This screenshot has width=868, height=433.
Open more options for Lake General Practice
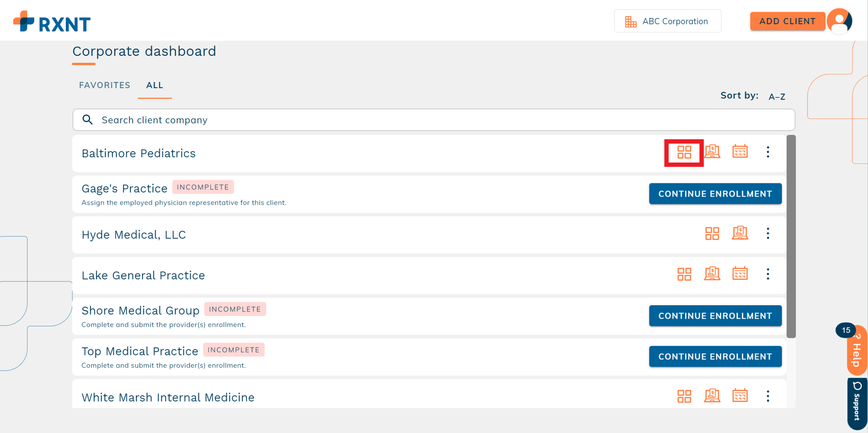(x=768, y=274)
